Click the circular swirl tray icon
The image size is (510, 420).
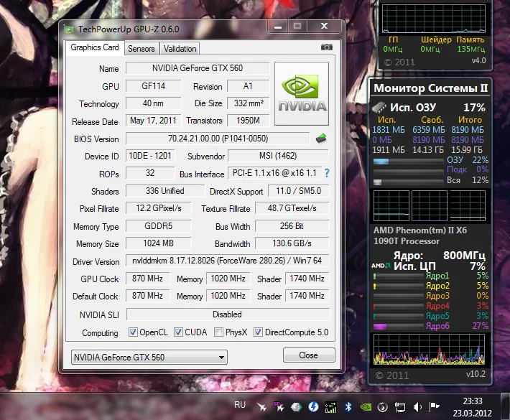pyautogui.click(x=382, y=407)
